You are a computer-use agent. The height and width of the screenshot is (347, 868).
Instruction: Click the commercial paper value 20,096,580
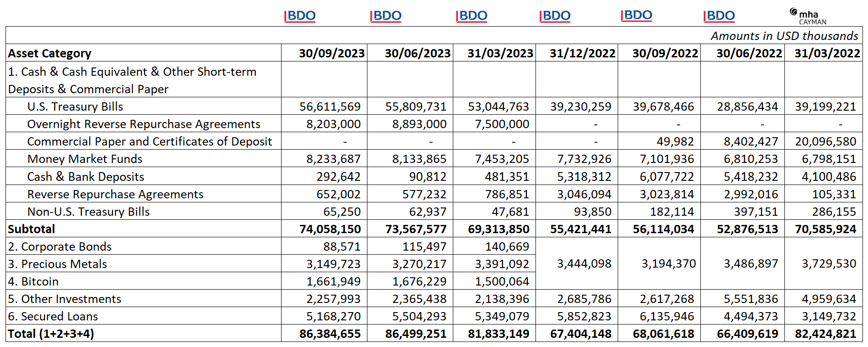pyautogui.click(x=826, y=141)
